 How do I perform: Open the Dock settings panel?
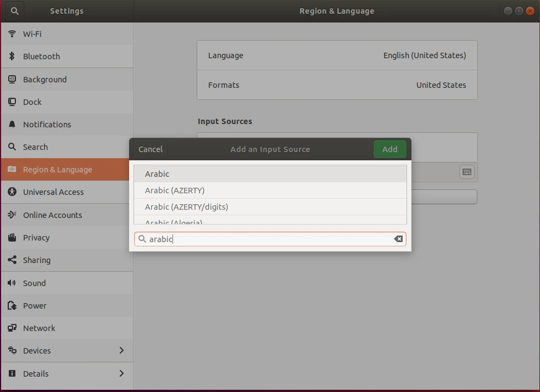(67, 102)
